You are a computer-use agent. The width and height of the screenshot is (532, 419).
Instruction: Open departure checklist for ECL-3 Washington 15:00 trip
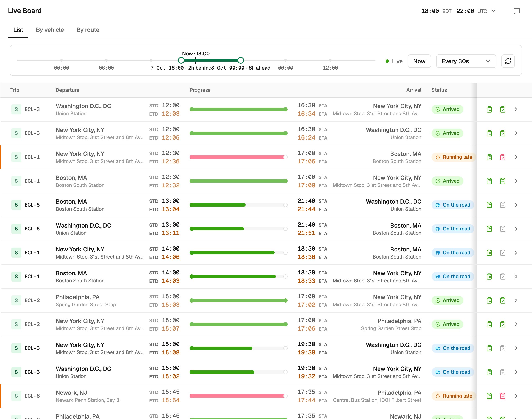[489, 372]
